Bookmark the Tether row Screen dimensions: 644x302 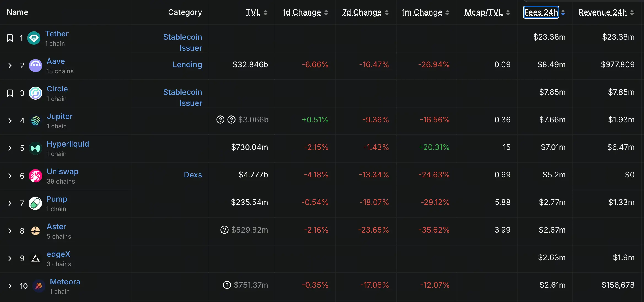(x=10, y=38)
